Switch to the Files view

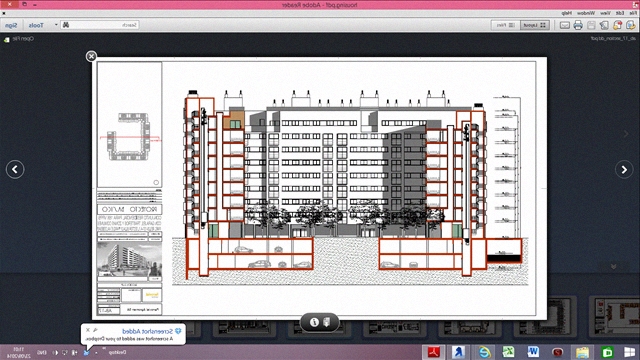pyautogui.click(x=505, y=25)
